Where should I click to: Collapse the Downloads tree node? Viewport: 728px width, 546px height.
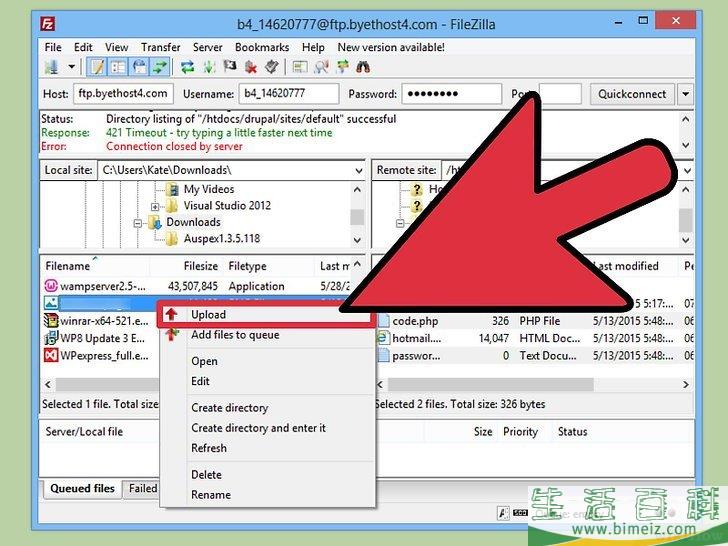coord(137,223)
